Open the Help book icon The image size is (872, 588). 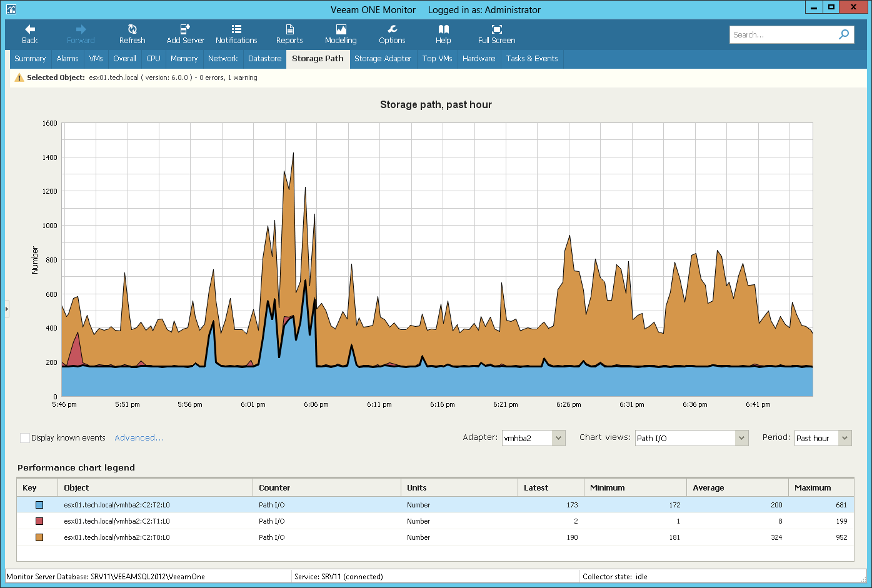click(443, 29)
